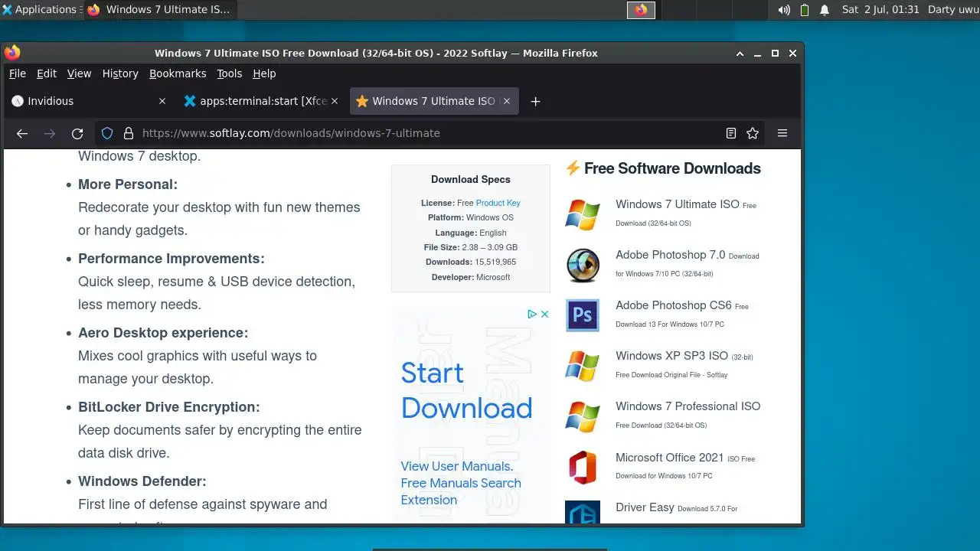Close the ad with the X icon
The image size is (980, 551).
pos(544,314)
